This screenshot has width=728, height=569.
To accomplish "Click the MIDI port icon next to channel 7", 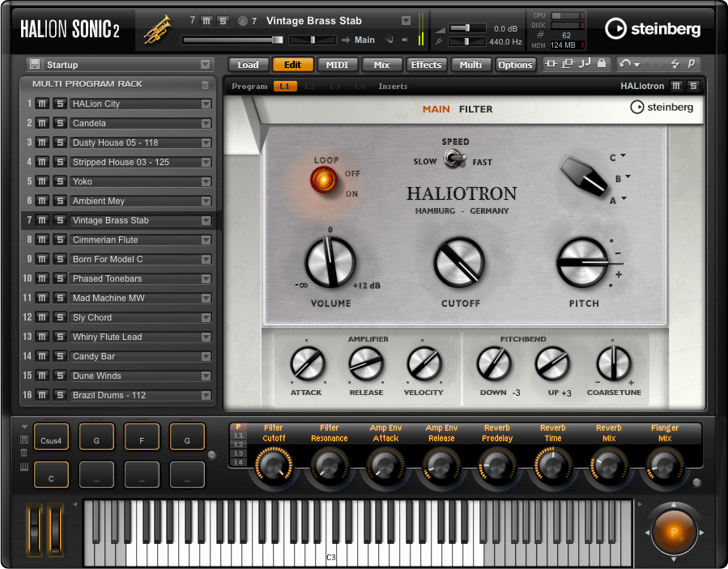I will tap(242, 21).
